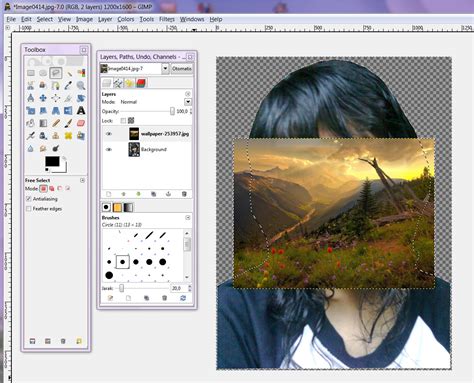Open the File menu

click(11, 19)
